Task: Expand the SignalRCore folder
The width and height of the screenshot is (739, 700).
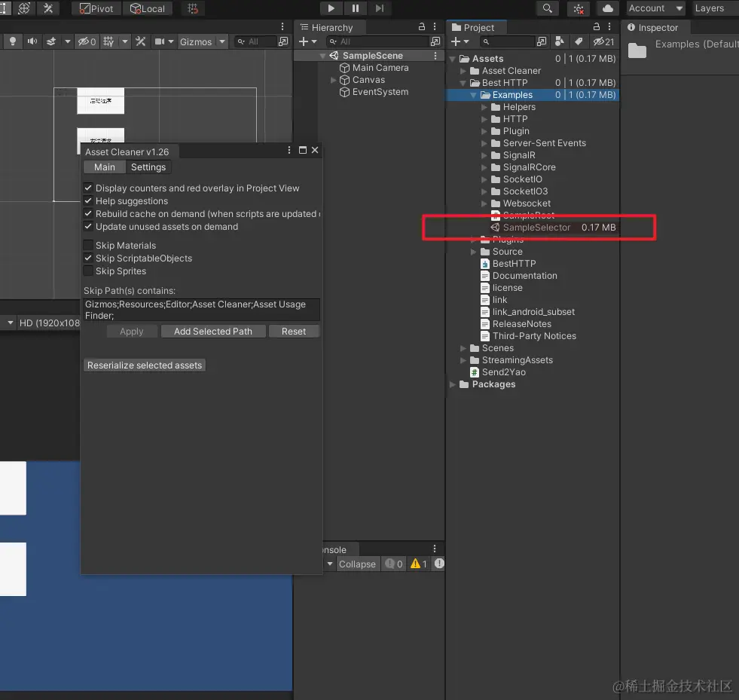Action: [484, 167]
